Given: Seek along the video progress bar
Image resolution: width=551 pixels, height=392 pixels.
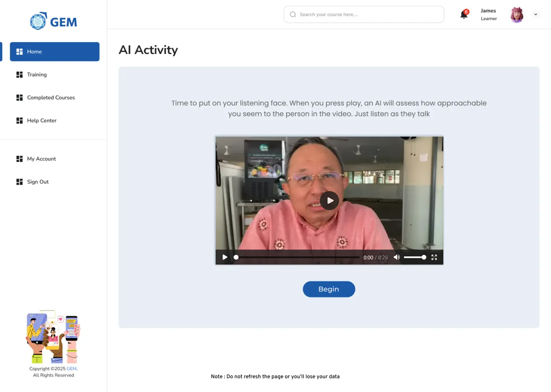Looking at the screenshot, I should tap(297, 257).
